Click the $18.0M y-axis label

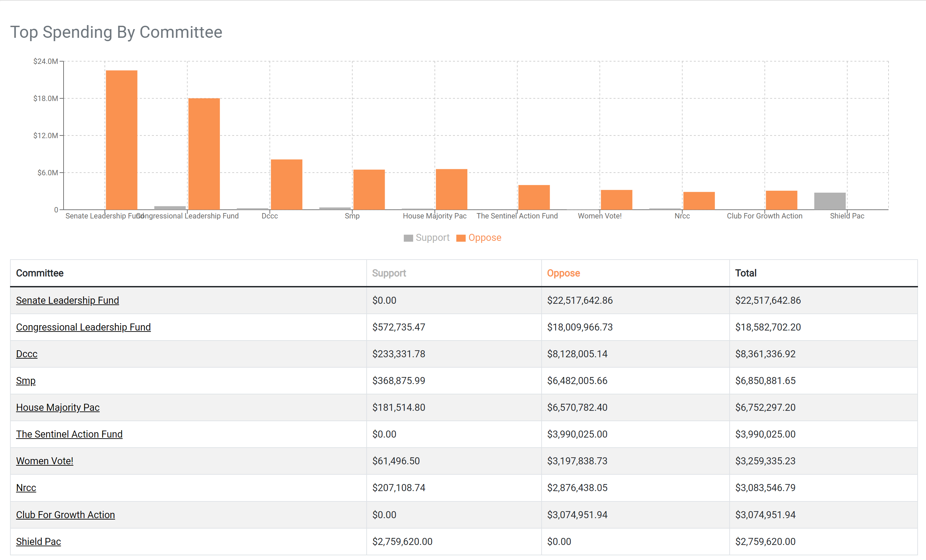45,98
